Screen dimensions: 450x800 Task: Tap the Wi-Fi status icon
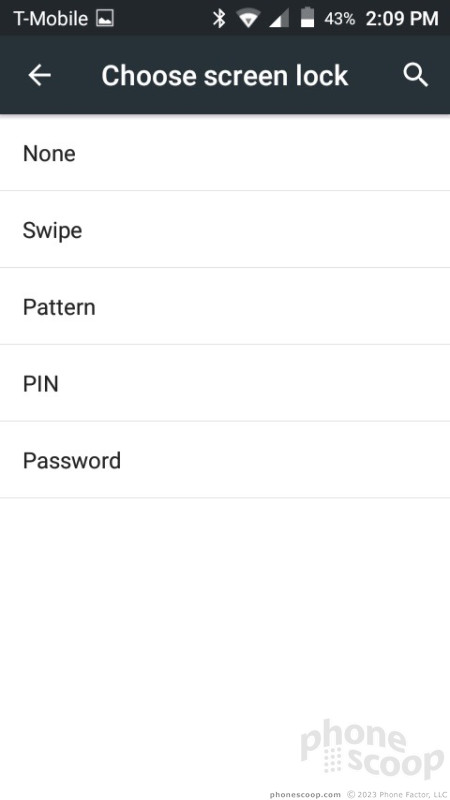coord(248,19)
